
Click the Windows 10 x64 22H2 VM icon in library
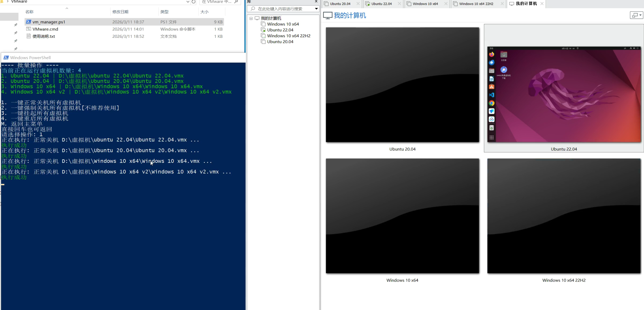point(263,36)
